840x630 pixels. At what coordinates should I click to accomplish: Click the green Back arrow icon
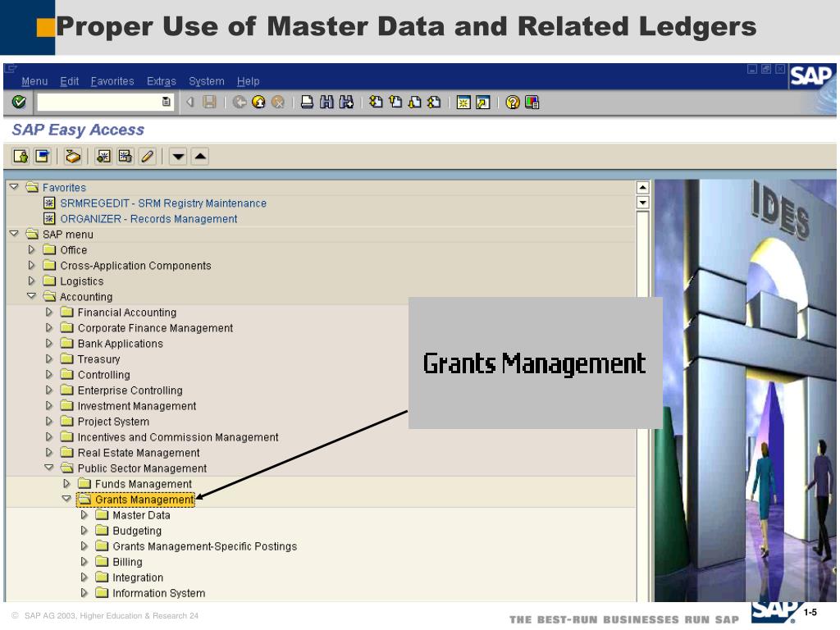240,102
